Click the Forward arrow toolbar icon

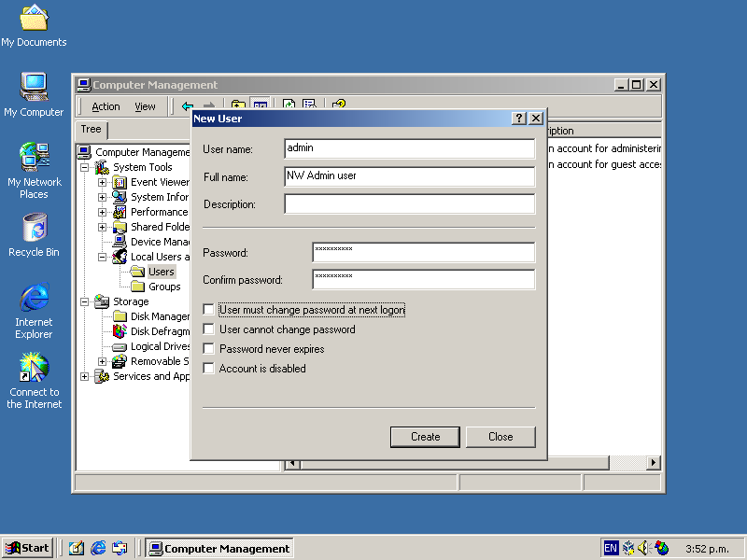click(208, 105)
